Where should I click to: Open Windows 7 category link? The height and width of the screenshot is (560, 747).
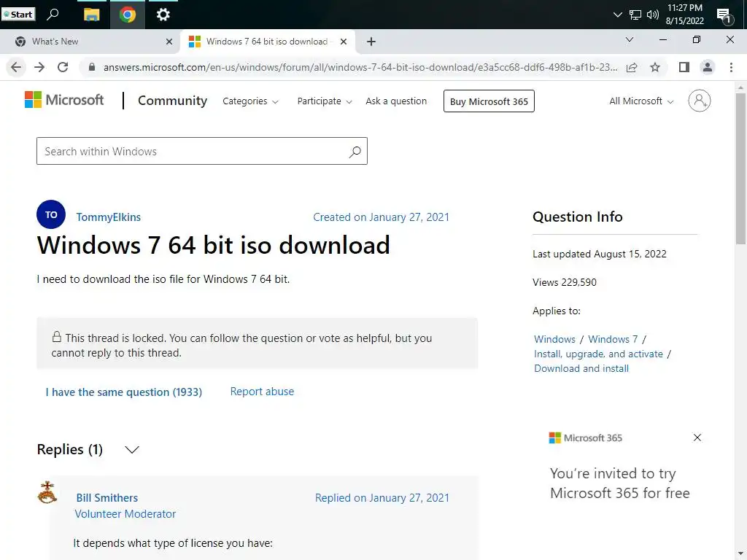point(613,339)
